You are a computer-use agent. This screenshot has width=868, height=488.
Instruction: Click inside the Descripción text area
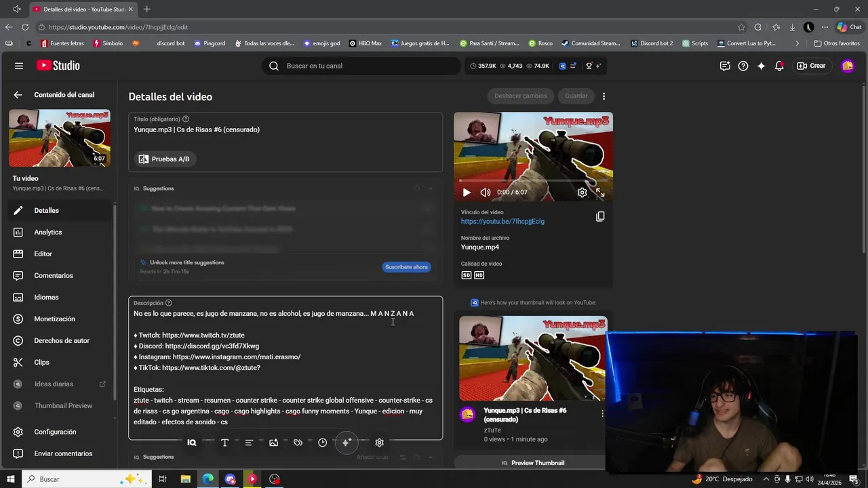pyautogui.click(x=285, y=369)
